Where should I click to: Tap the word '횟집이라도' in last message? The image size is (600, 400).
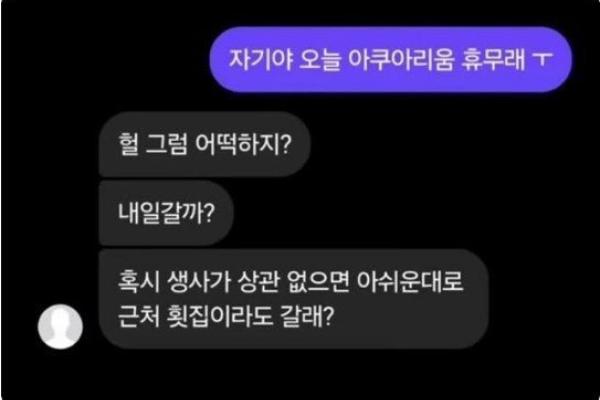[x=220, y=316]
